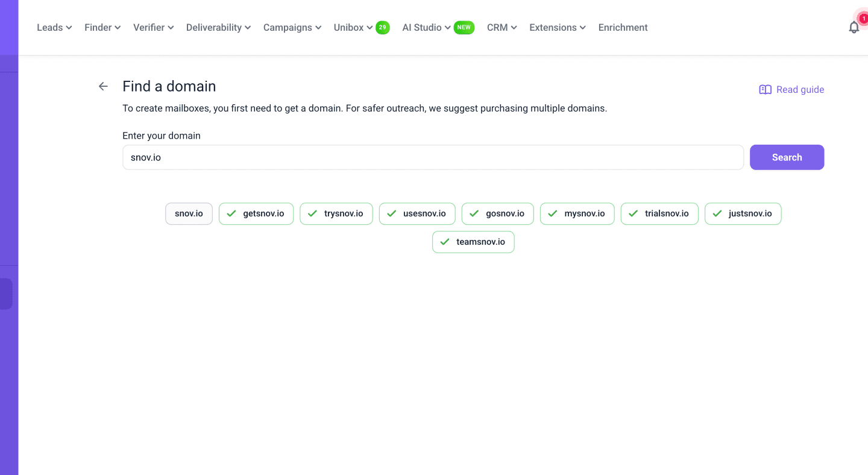Image resolution: width=868 pixels, height=475 pixels.
Task: Expand the Leads dropdown menu
Action: point(54,28)
